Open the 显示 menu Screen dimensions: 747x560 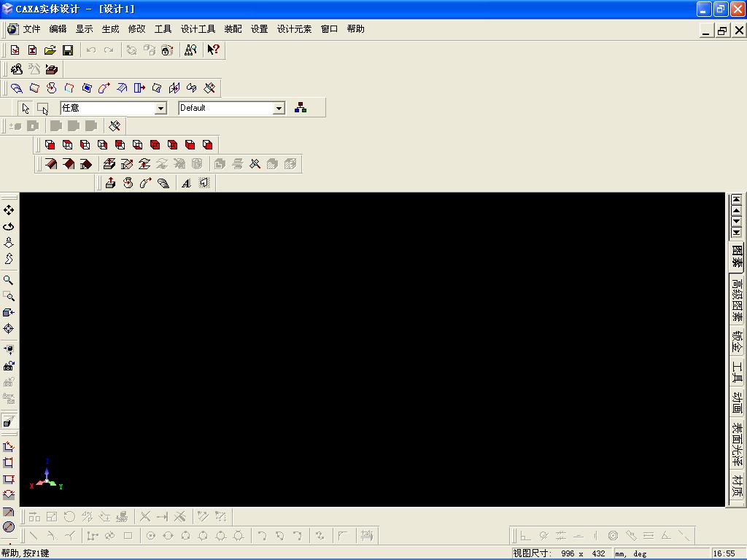(x=84, y=29)
